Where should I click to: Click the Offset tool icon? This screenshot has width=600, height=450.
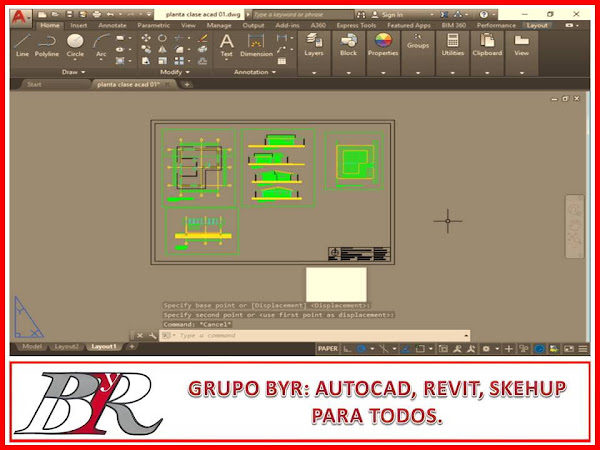(x=203, y=61)
